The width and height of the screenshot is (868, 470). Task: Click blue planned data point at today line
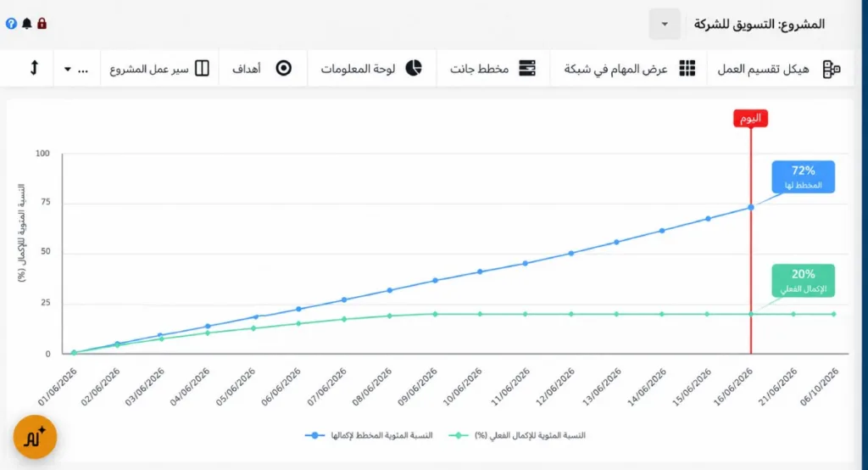tap(751, 207)
